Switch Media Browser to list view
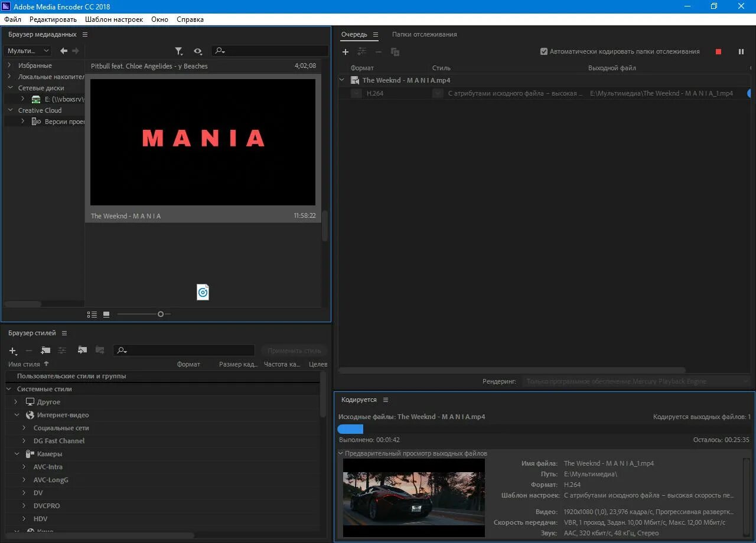756x543 pixels. (92, 315)
